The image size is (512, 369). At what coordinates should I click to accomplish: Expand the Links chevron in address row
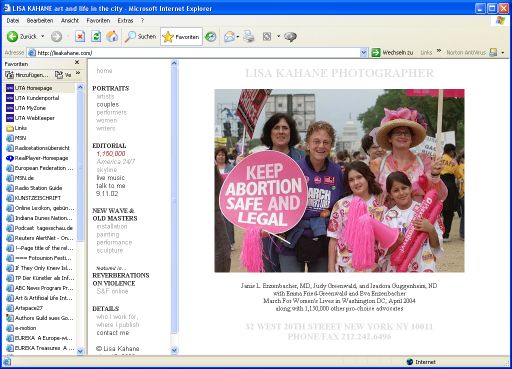tap(439, 51)
